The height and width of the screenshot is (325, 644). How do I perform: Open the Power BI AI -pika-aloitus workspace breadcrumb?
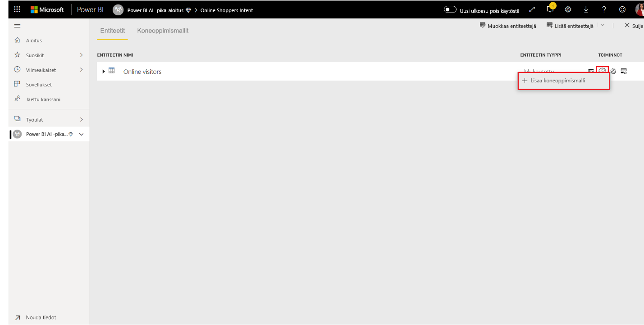156,10
